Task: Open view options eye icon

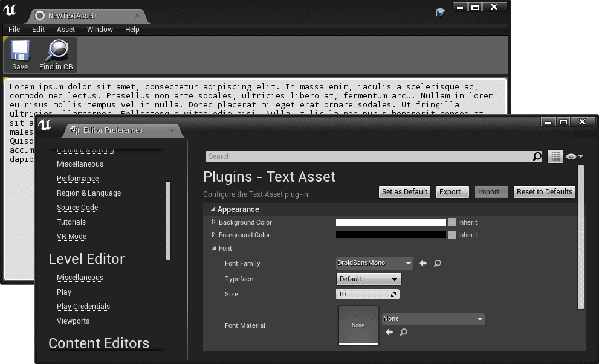Action: coord(571,156)
